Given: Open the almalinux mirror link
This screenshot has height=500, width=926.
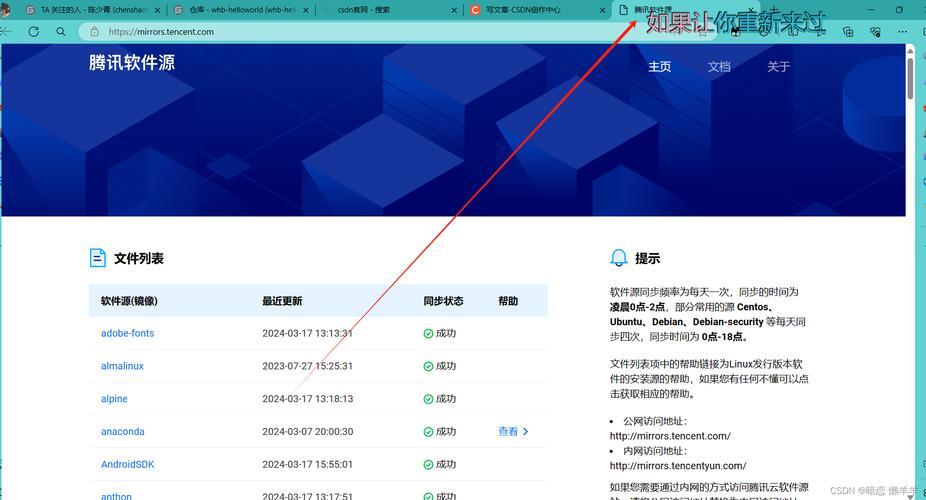Looking at the screenshot, I should [x=122, y=366].
